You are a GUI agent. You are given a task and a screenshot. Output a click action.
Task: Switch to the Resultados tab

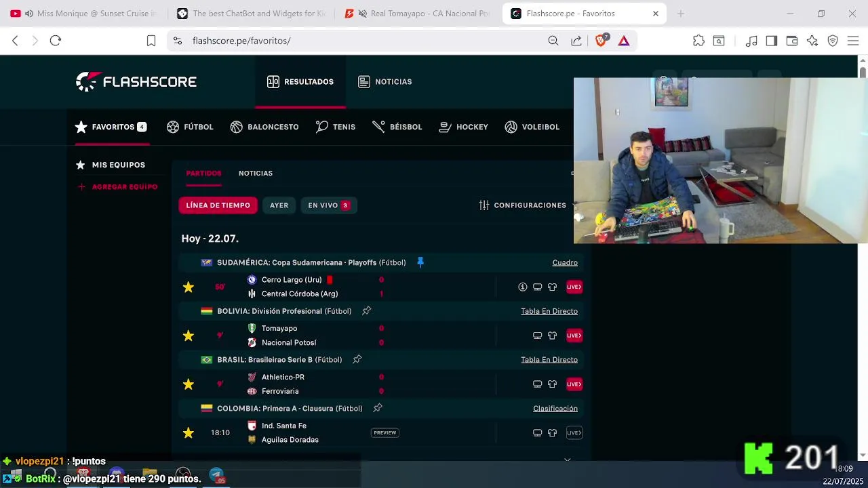point(300,81)
